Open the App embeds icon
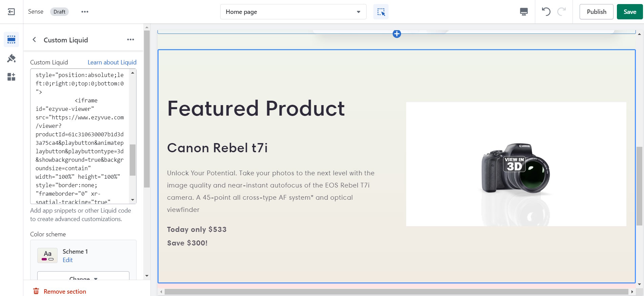644x296 pixels. [x=11, y=77]
